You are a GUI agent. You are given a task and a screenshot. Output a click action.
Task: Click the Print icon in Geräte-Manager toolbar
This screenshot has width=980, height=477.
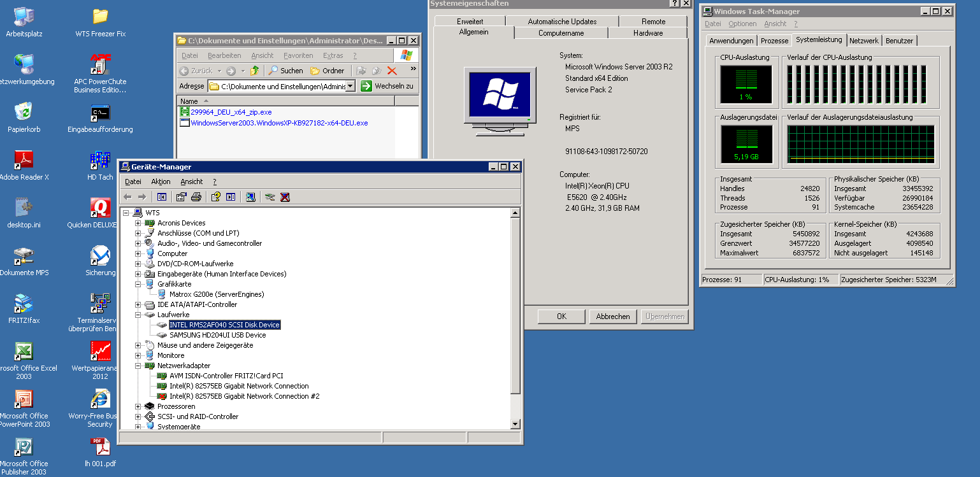196,197
